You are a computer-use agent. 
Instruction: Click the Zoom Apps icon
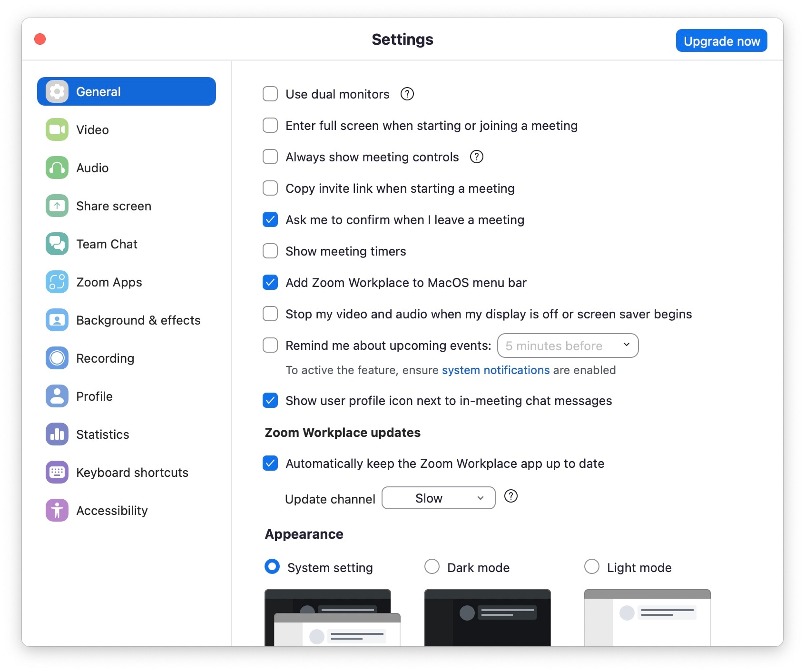(x=57, y=282)
